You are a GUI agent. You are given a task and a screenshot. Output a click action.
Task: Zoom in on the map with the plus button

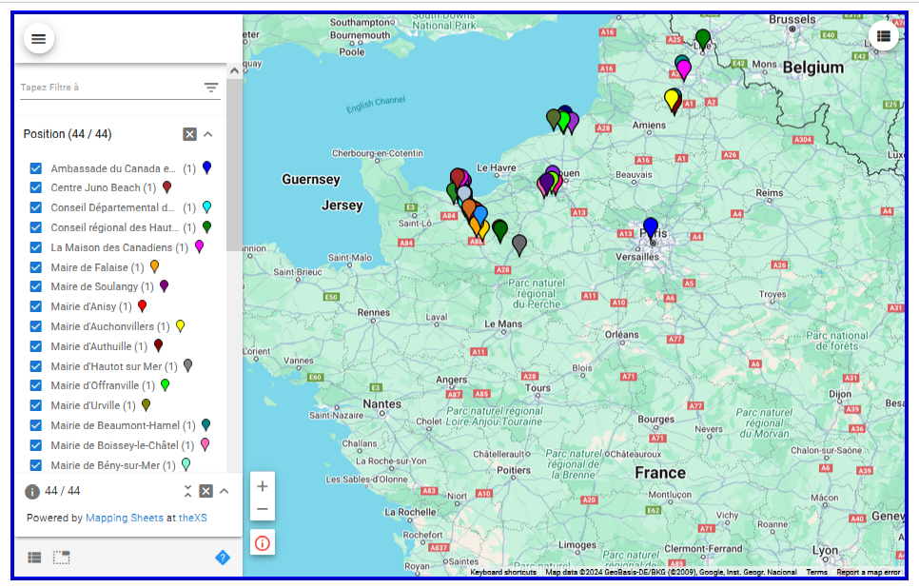pos(263,486)
